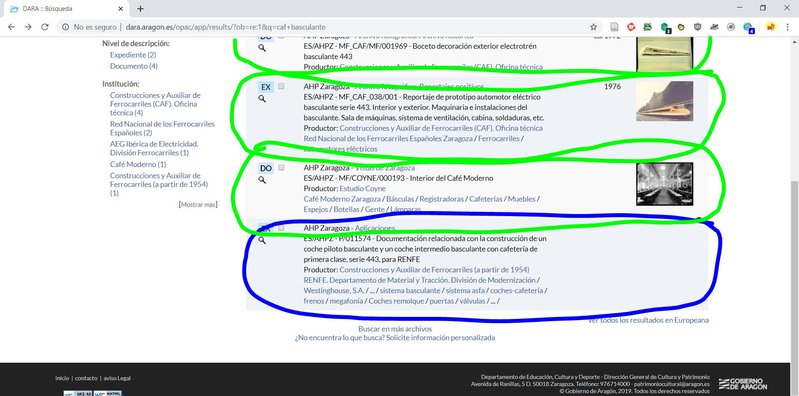Click magnifier icon for the MF_CAF/MF/001969 result
The height and width of the screenshot is (396, 799).
tap(262, 47)
